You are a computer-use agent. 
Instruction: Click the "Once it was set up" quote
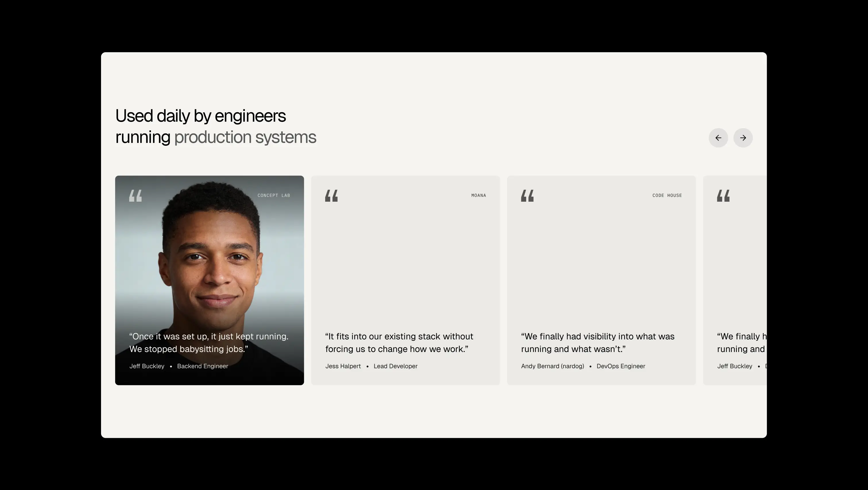[209, 343]
